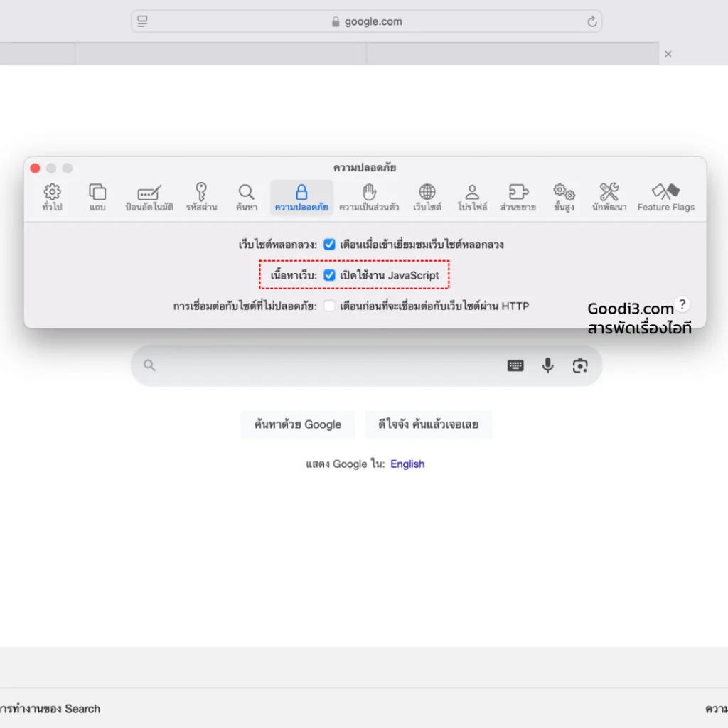The width and height of the screenshot is (728, 728).
Task: Click the Safari address bar showing google.com
Action: (x=366, y=21)
